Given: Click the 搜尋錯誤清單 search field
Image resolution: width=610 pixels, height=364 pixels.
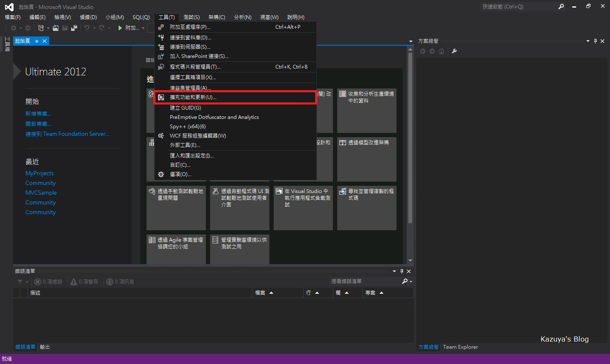Looking at the screenshot, I should pos(366,281).
